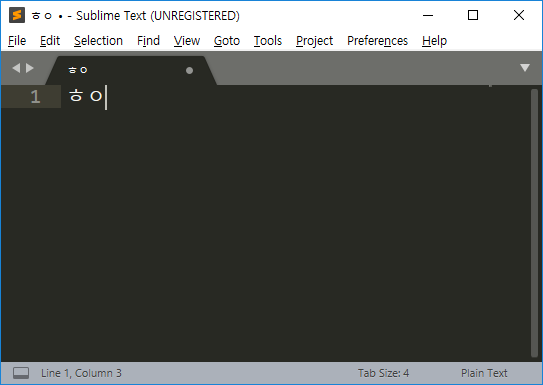The height and width of the screenshot is (385, 543).
Task: Click the Line 1, Column 3 status text
Action: pyautogui.click(x=81, y=373)
